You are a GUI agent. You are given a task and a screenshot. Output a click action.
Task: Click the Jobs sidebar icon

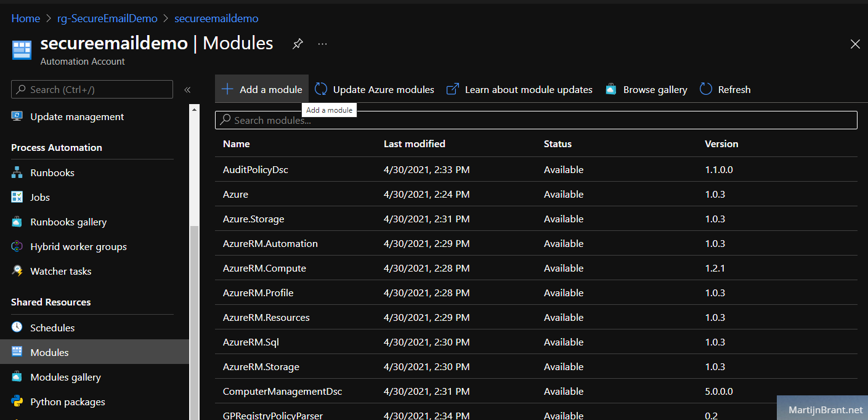(17, 197)
